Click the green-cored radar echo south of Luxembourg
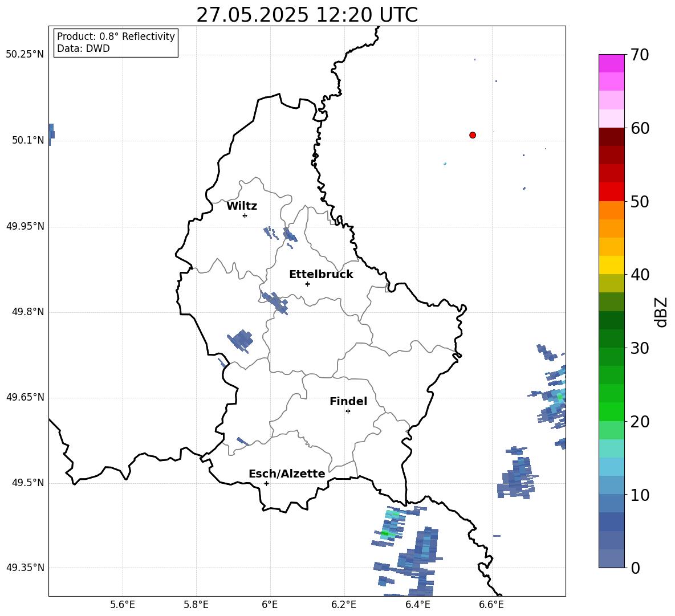The image size is (675, 616). [390, 525]
